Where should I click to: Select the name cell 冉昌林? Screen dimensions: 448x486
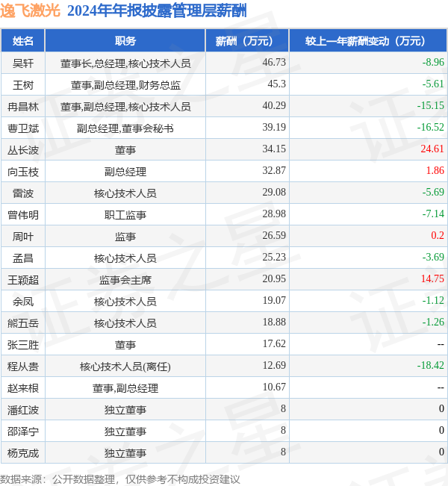click(x=23, y=107)
